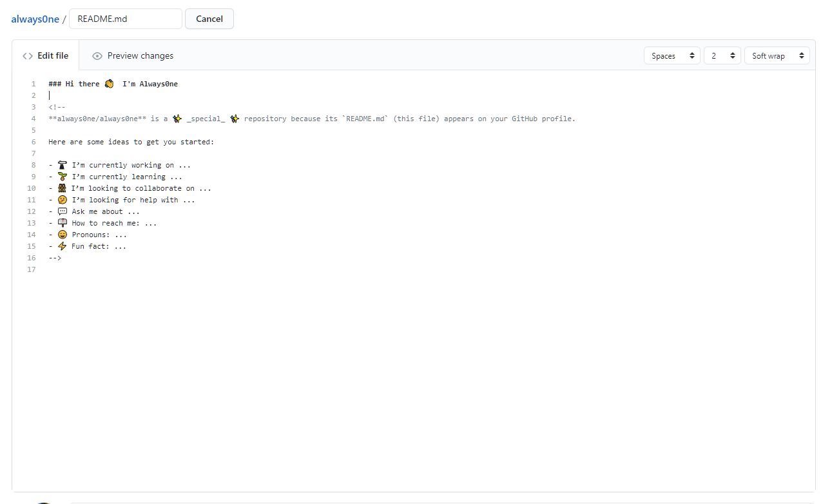Click the people emoji on line 10
This screenshot has width=832, height=504.
63,188
